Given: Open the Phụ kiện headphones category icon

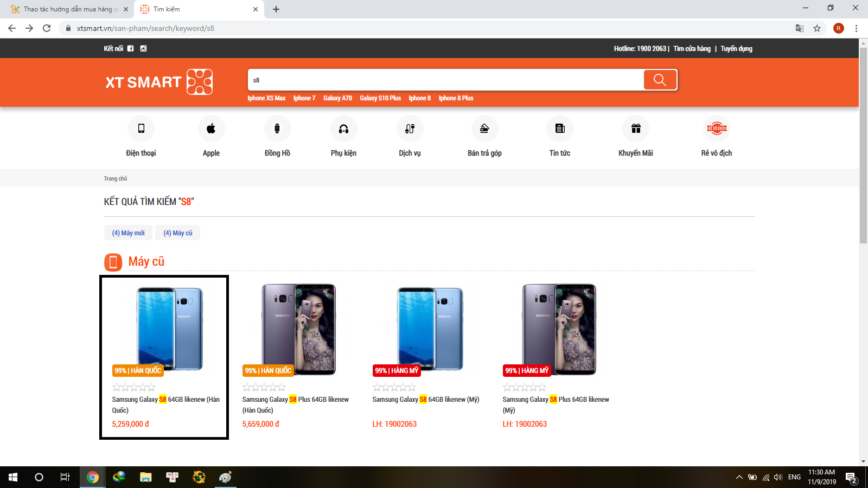Looking at the screenshot, I should (343, 129).
